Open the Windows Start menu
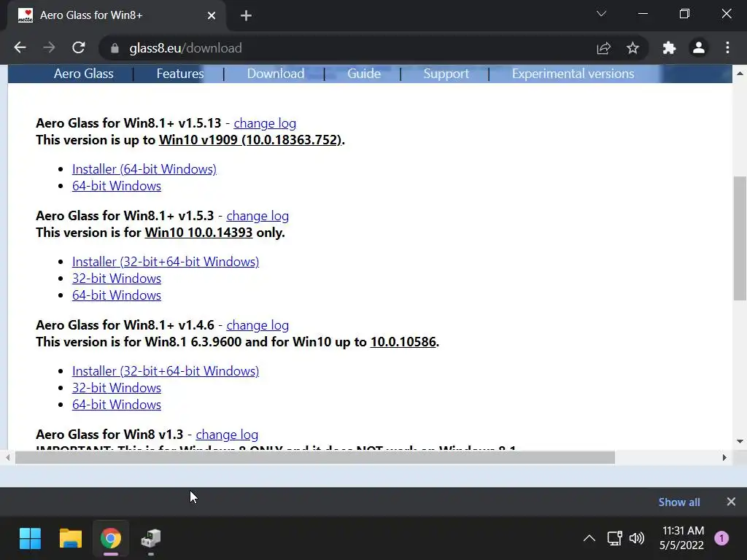The height and width of the screenshot is (560, 747). pos(30,539)
